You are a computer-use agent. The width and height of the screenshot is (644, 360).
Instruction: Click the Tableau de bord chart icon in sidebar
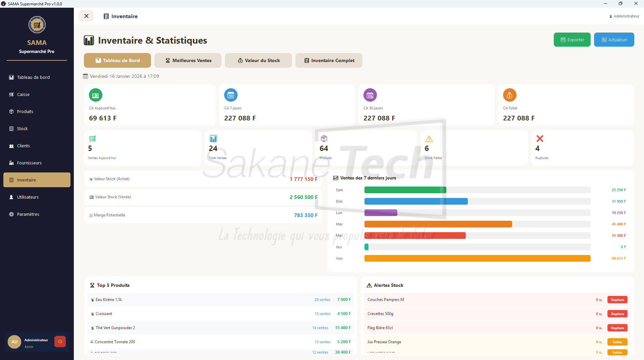(x=11, y=77)
